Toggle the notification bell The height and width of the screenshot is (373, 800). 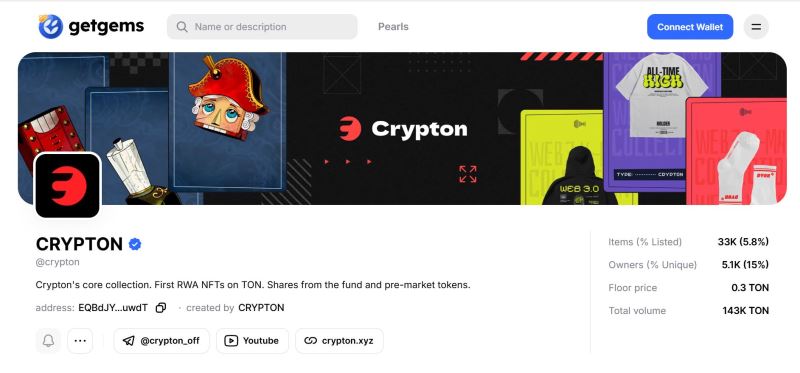pyautogui.click(x=48, y=341)
